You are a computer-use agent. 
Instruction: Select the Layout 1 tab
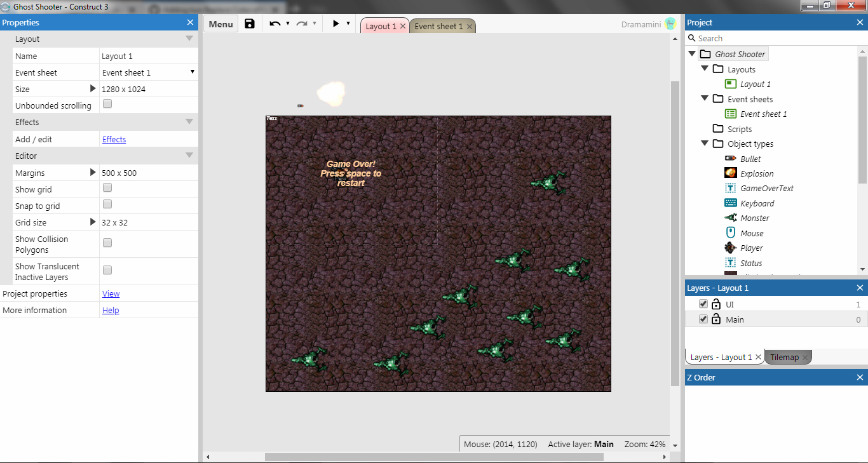tap(385, 26)
